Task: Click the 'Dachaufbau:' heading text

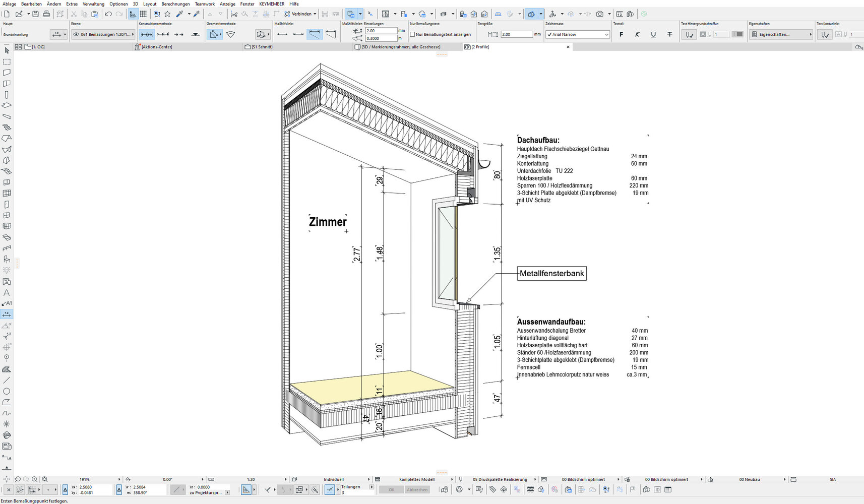Action: click(x=538, y=140)
